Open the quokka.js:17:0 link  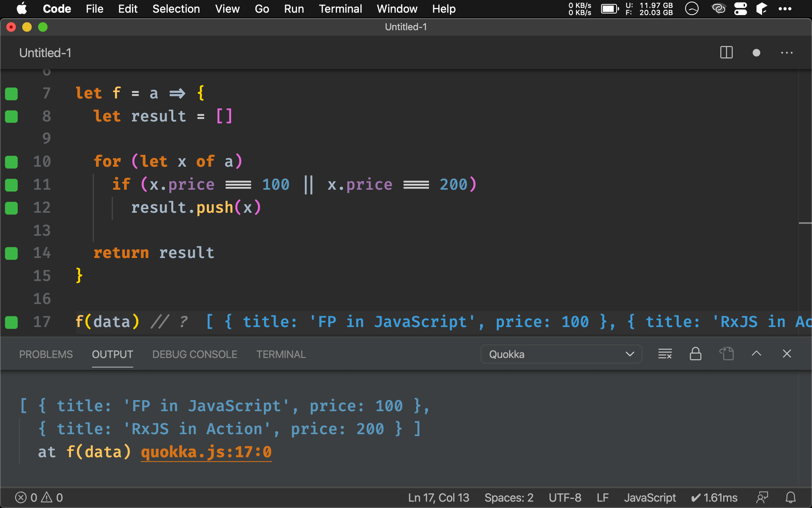[x=206, y=452]
